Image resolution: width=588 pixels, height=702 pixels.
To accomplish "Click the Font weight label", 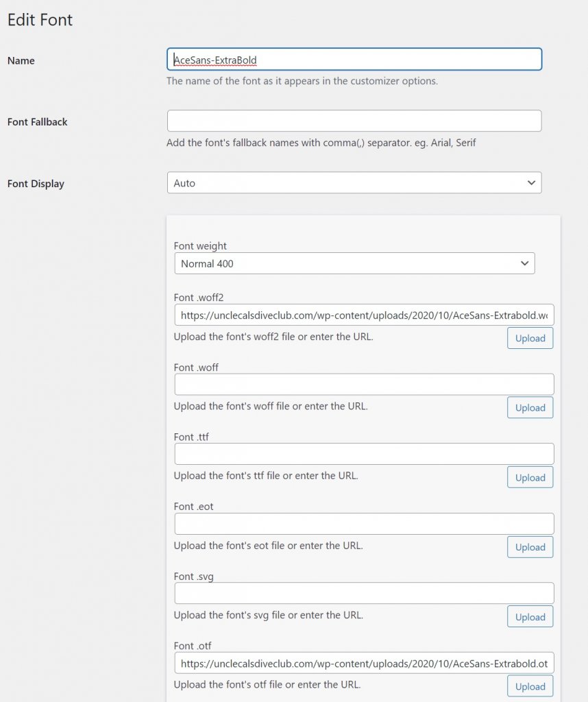I will coord(200,246).
